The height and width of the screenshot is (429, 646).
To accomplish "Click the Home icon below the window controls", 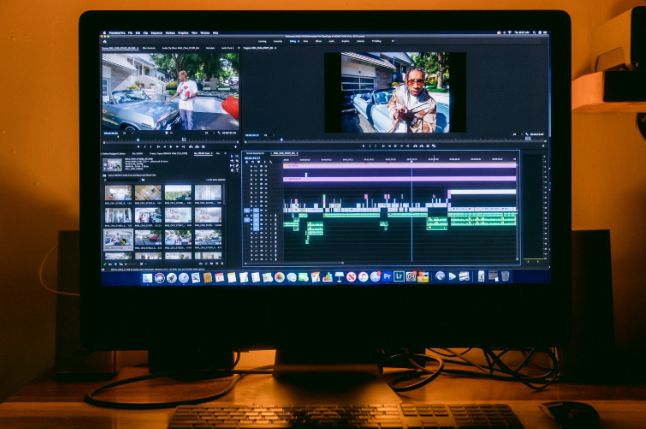I will (105, 42).
